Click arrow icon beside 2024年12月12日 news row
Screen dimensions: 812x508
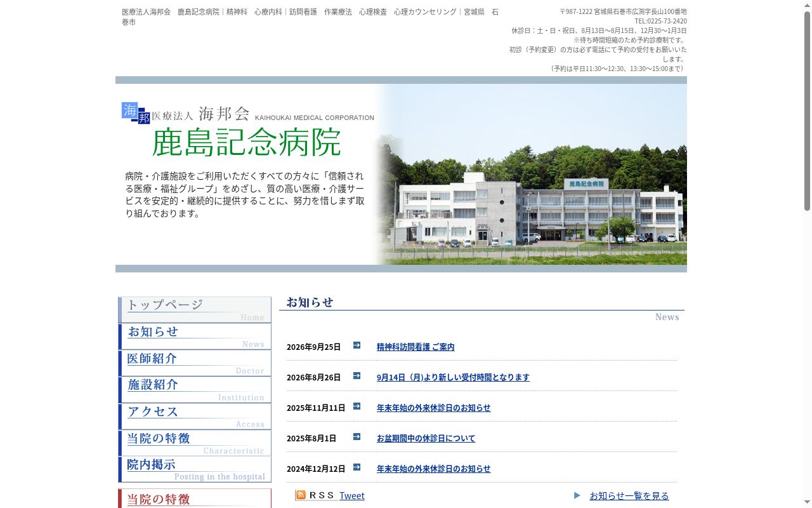tap(357, 467)
